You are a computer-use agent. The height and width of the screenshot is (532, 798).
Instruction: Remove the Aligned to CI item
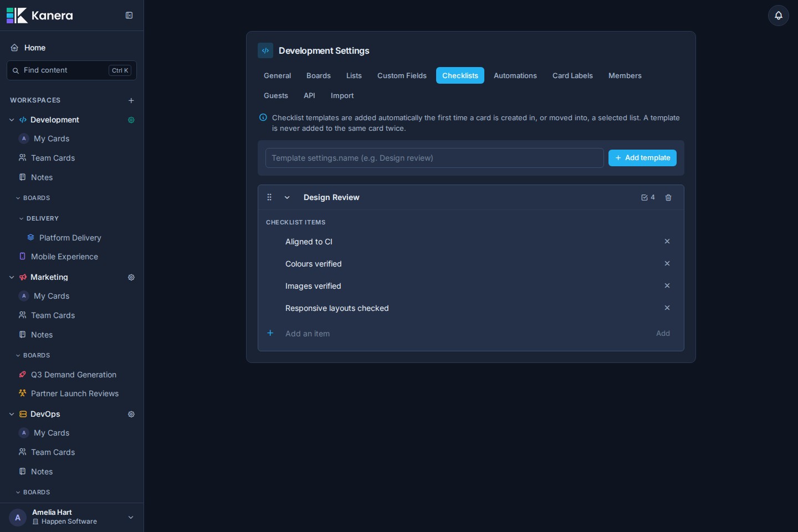667,241
